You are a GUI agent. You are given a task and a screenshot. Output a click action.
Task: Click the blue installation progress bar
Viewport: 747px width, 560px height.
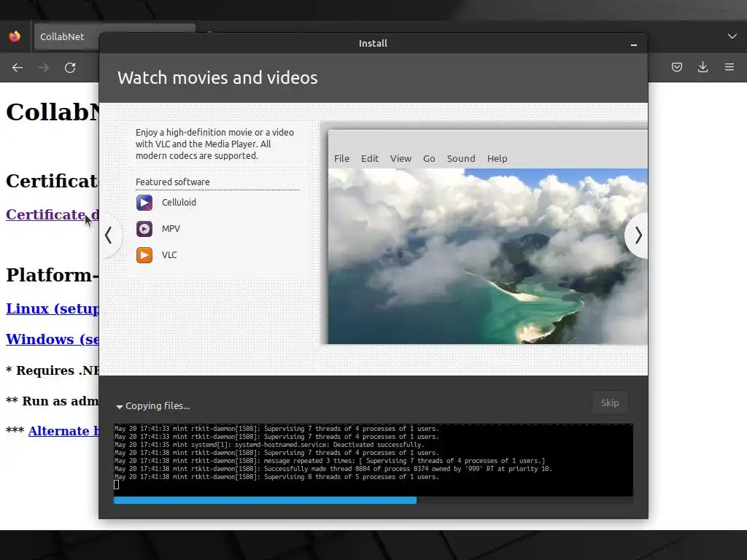click(265, 500)
